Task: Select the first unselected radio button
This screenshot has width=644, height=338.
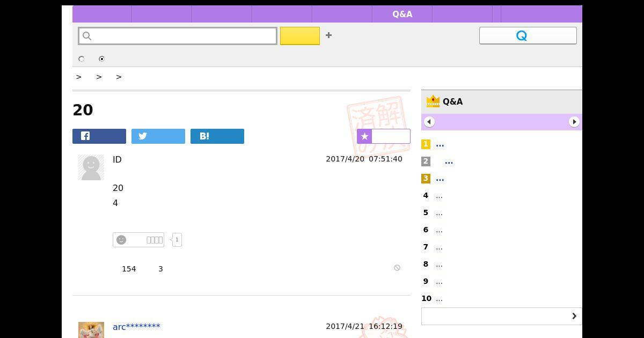Action: pyautogui.click(x=82, y=59)
